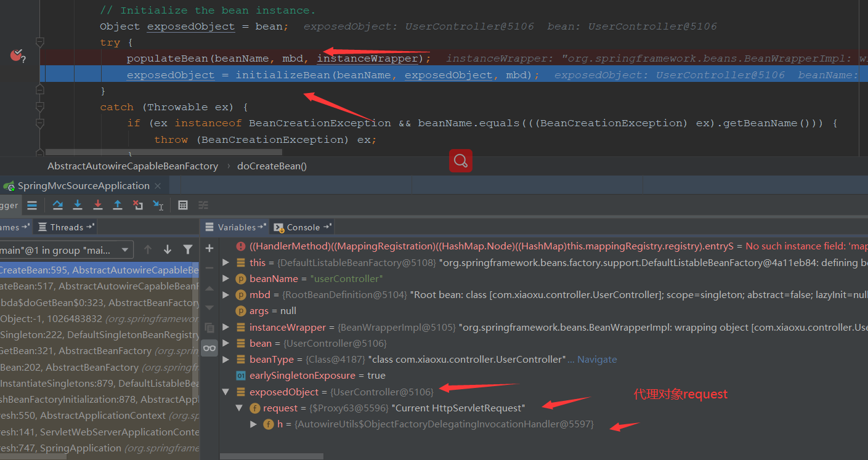
Task: Select the createBean:517 stack frame
Action: coord(100,286)
